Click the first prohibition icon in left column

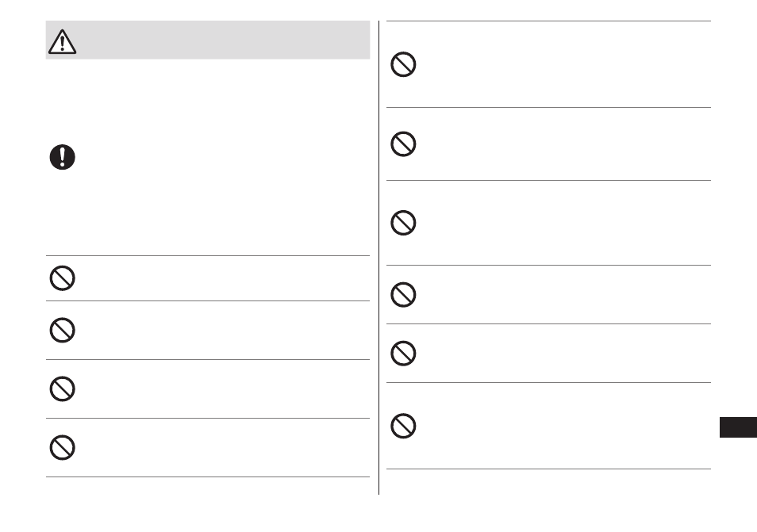click(x=62, y=278)
